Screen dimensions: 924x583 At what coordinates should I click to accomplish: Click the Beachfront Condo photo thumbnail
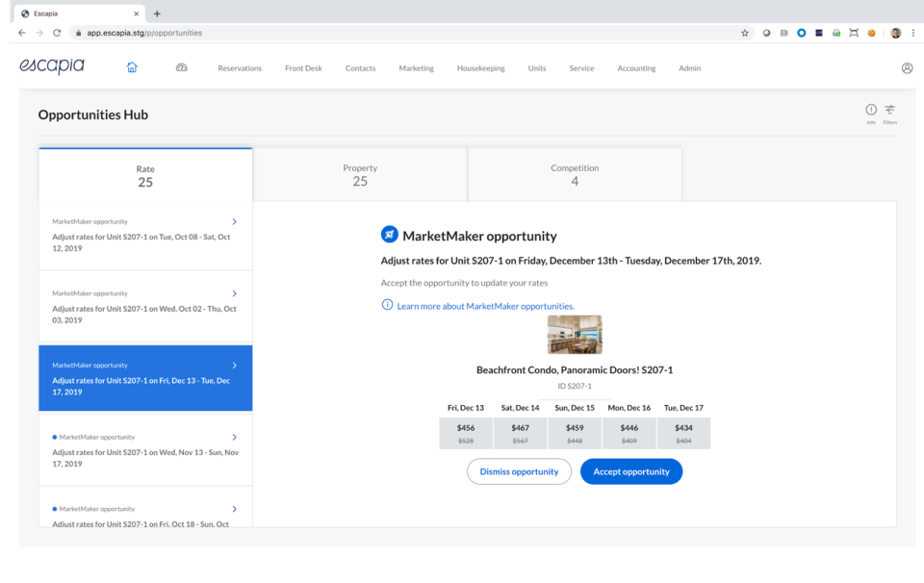coord(575,335)
